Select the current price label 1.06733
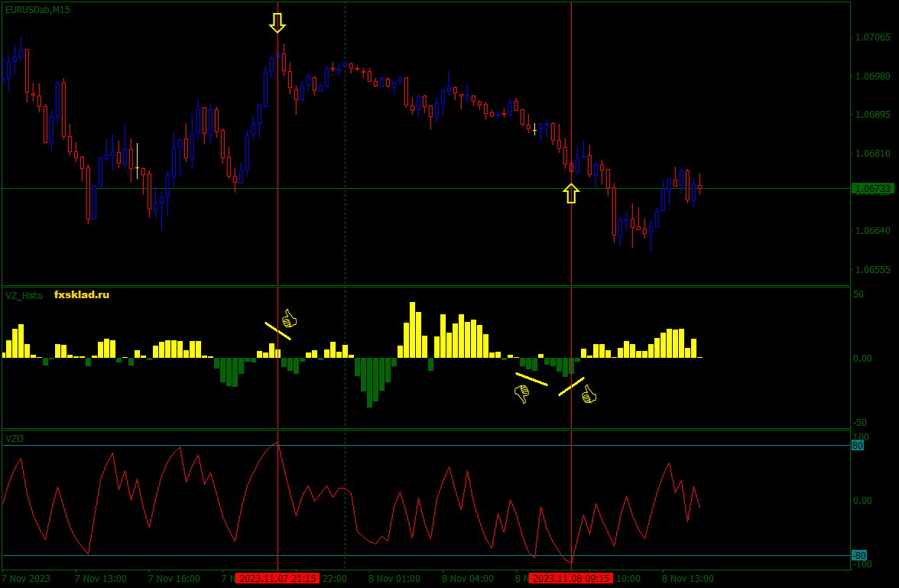Screen dimensions: 899x588 [872, 189]
